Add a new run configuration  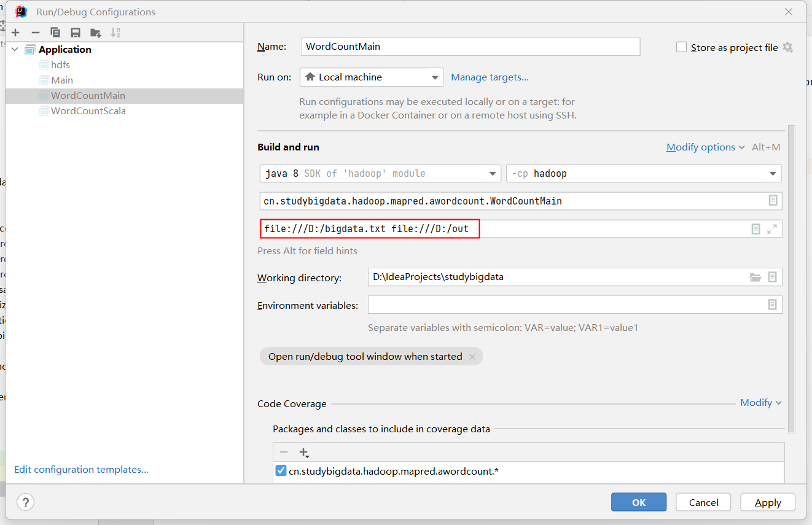15,33
